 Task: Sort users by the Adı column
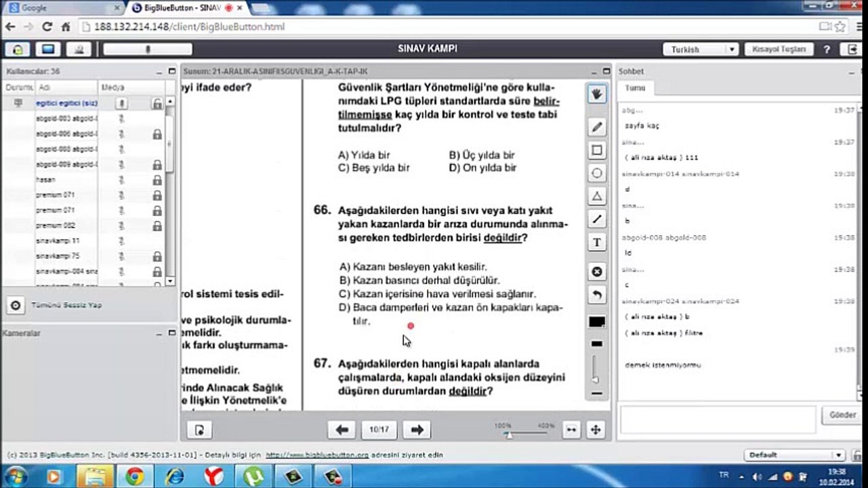(66, 88)
